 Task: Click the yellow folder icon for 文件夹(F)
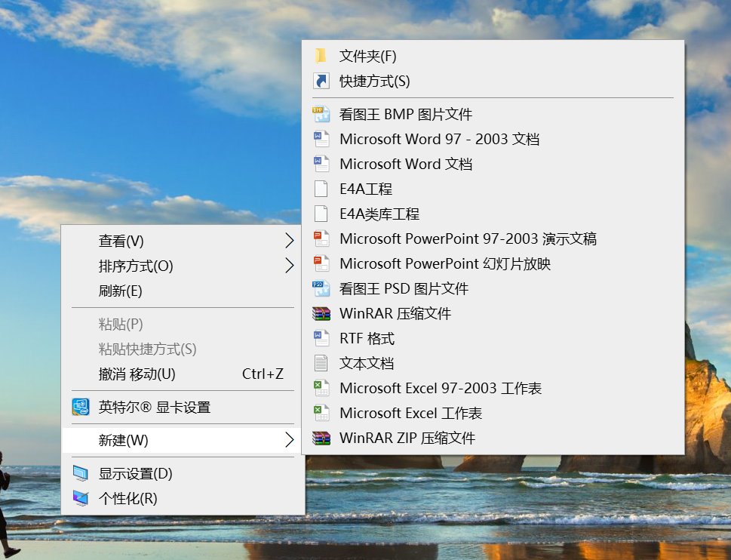point(321,56)
